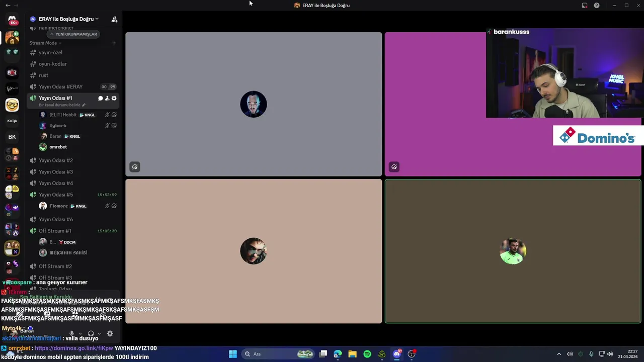Select user omrxbet in voice channel
Screen dimensions: 644x362
click(x=78, y=147)
